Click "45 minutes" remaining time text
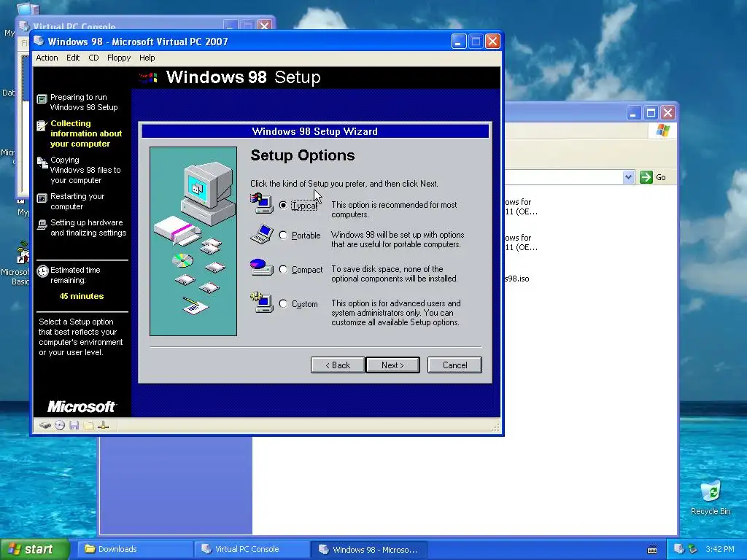 point(82,296)
